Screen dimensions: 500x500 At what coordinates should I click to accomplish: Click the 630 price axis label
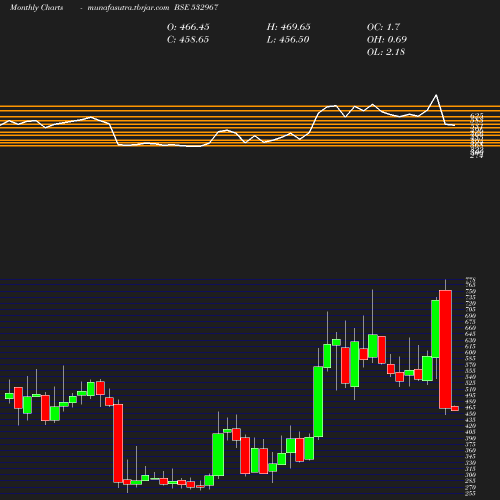[x=470, y=340]
